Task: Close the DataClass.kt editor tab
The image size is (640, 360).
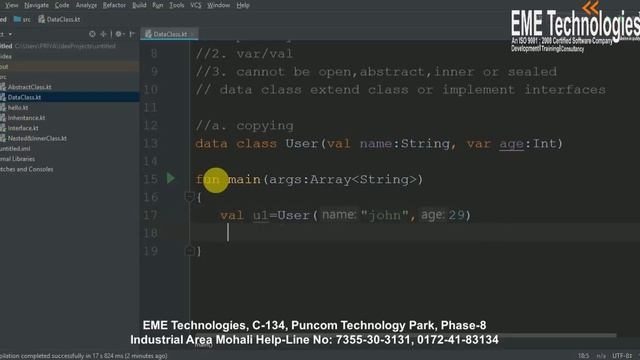Action: pos(193,34)
